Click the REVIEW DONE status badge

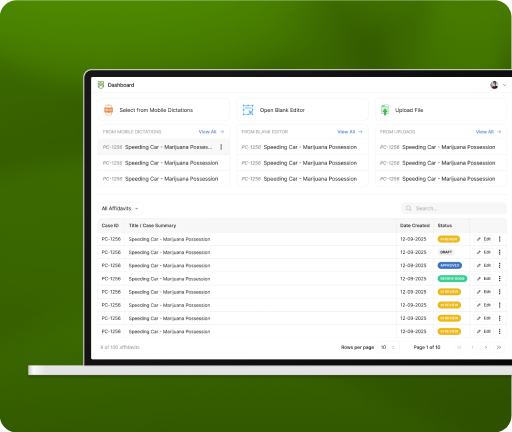tap(452, 279)
